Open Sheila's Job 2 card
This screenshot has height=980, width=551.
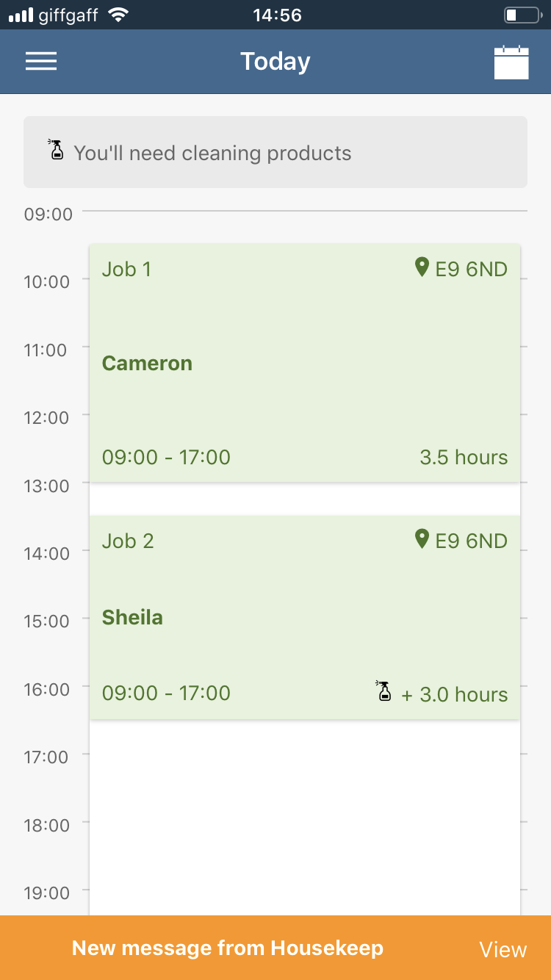(x=304, y=617)
